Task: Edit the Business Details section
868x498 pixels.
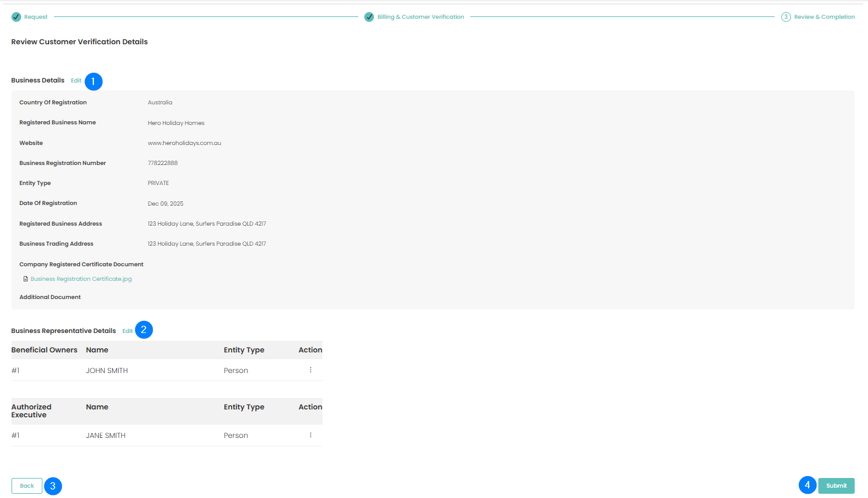Action: click(76, 81)
